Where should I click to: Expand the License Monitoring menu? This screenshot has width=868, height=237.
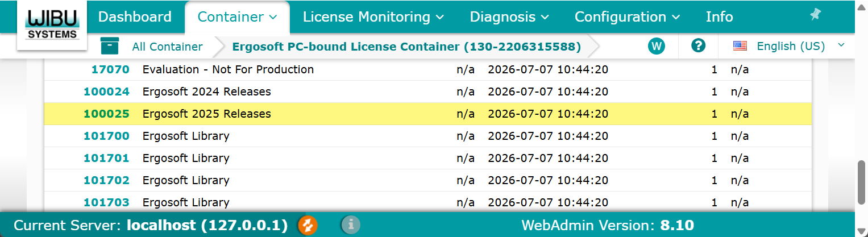[x=373, y=17]
